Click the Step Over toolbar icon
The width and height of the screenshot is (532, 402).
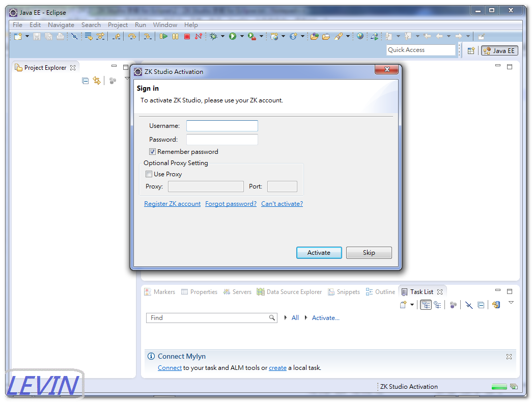point(132,36)
